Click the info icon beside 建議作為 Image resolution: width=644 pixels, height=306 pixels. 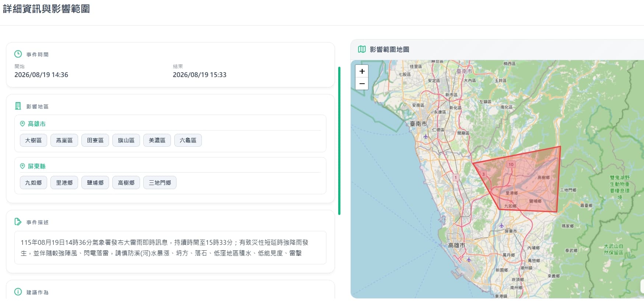[18, 292]
